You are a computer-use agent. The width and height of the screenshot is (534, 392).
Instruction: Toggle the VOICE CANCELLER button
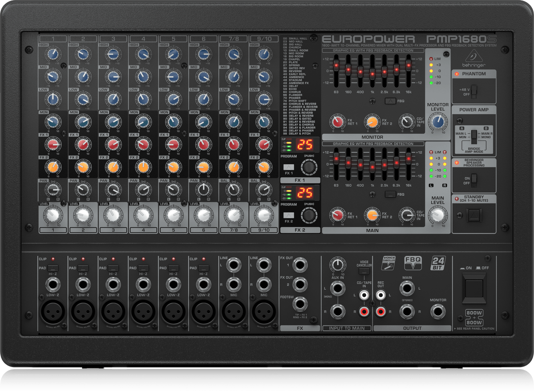(x=364, y=271)
